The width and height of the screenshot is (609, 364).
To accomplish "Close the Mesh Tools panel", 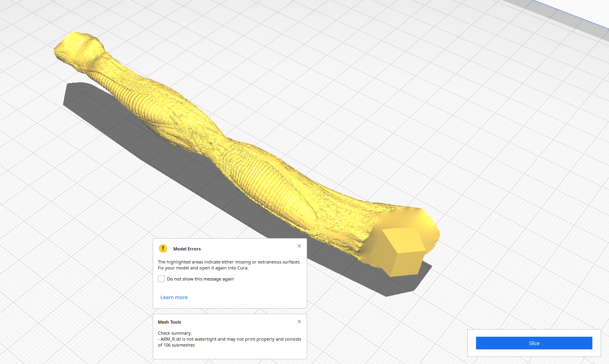I will pyautogui.click(x=299, y=321).
